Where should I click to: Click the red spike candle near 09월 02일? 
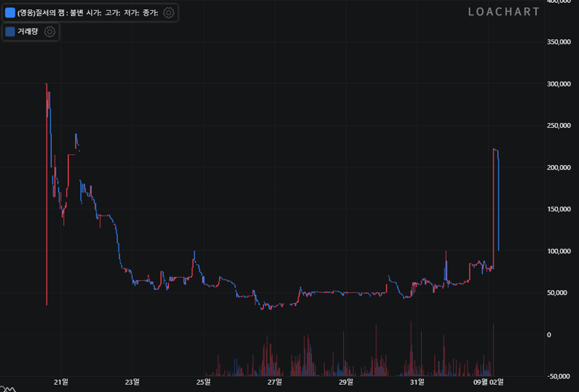pos(494,208)
